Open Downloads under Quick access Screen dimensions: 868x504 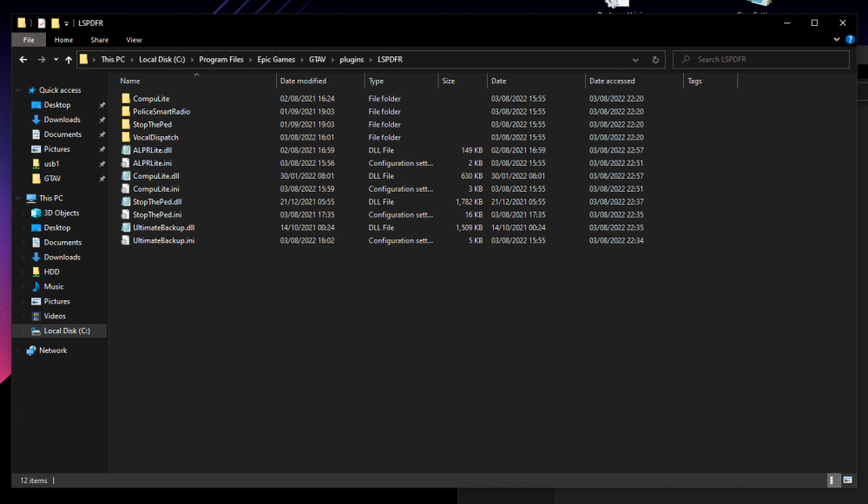tap(62, 120)
